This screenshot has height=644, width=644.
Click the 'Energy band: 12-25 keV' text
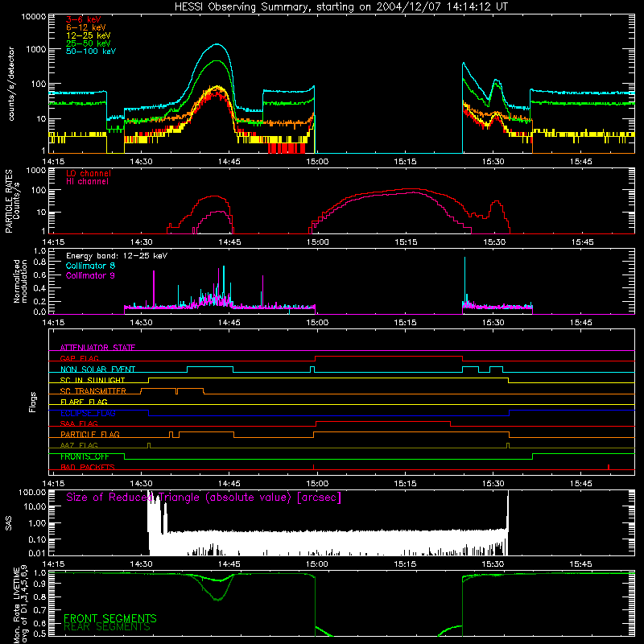point(117,256)
